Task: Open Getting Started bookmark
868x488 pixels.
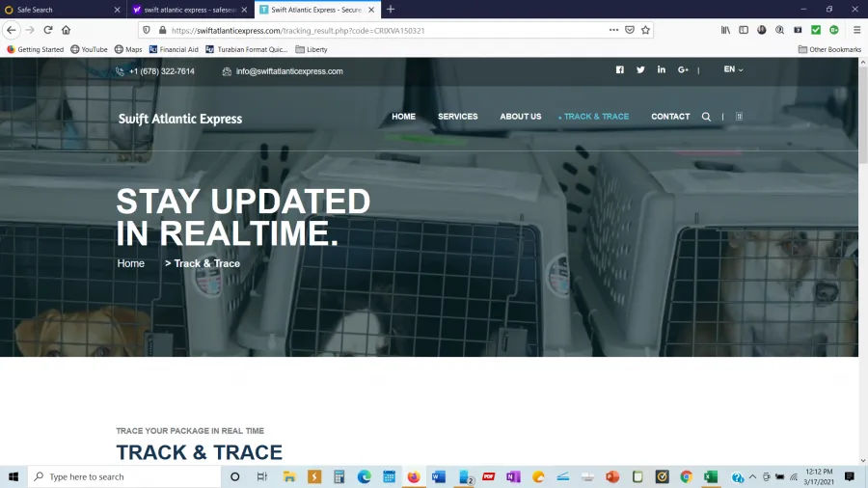Action: (36, 49)
